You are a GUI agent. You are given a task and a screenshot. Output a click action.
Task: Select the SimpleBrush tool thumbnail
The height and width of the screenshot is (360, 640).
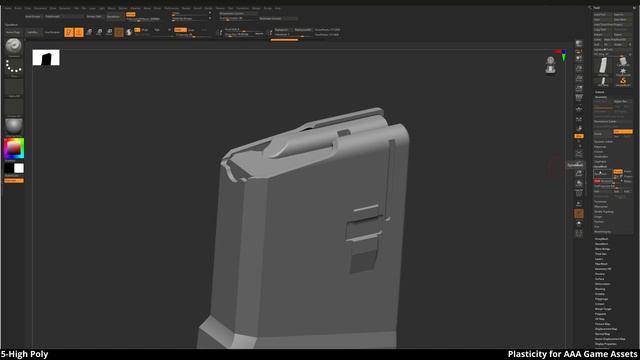pyautogui.click(x=623, y=81)
